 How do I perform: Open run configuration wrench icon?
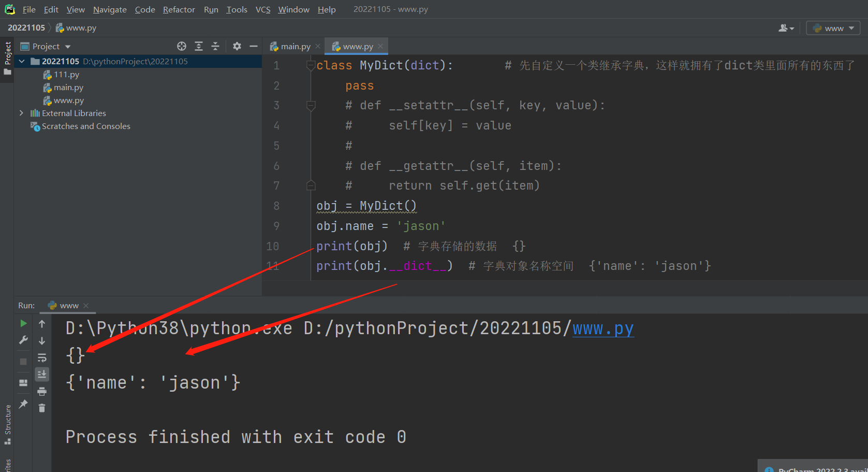tap(23, 340)
